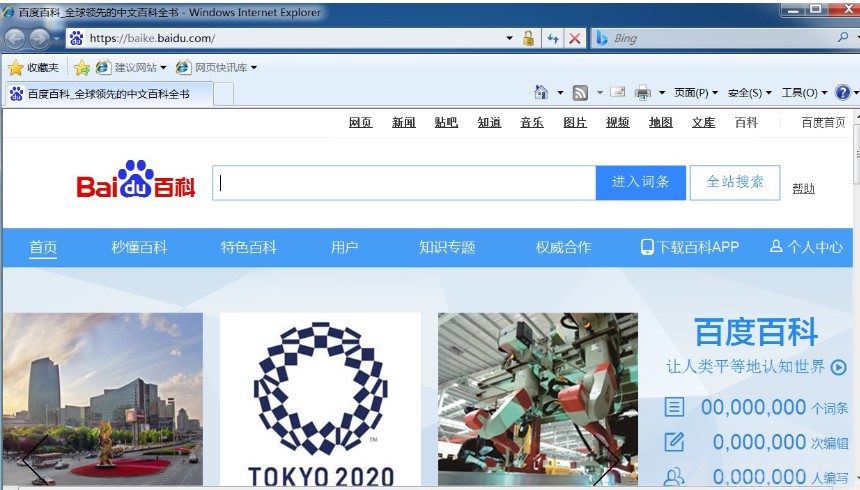860x490 pixels.
Task: Click the Print icon
Action: (642, 93)
